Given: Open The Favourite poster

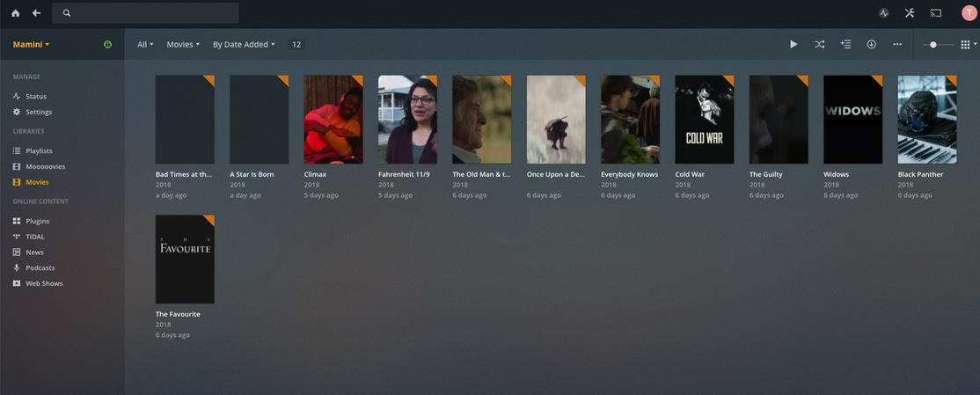Looking at the screenshot, I should coord(185,260).
